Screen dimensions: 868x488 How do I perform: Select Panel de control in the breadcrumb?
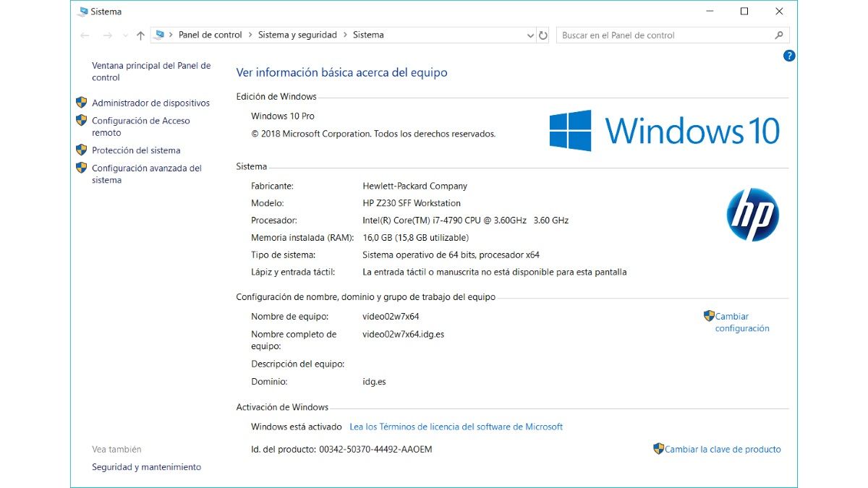point(210,35)
